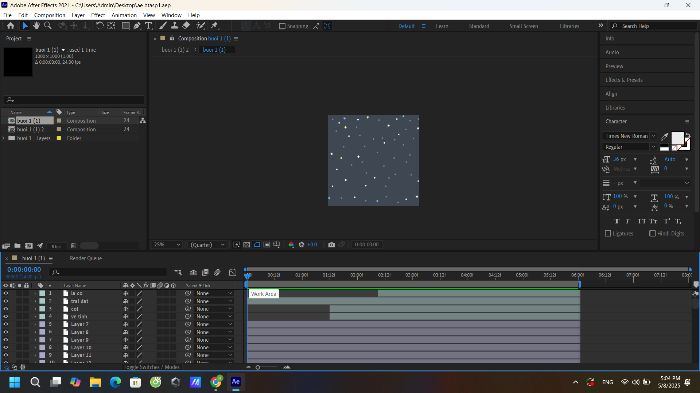This screenshot has width=700, height=393.
Task: Click the Motion Blur icon in timeline
Action: (217, 272)
